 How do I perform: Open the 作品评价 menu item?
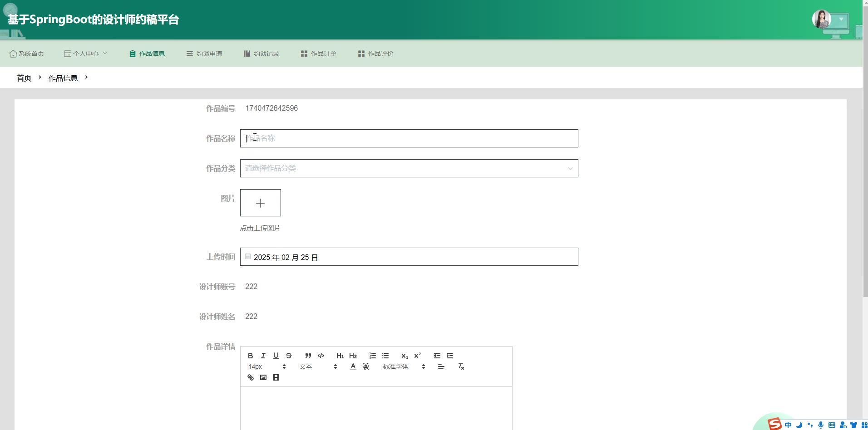[x=376, y=54]
